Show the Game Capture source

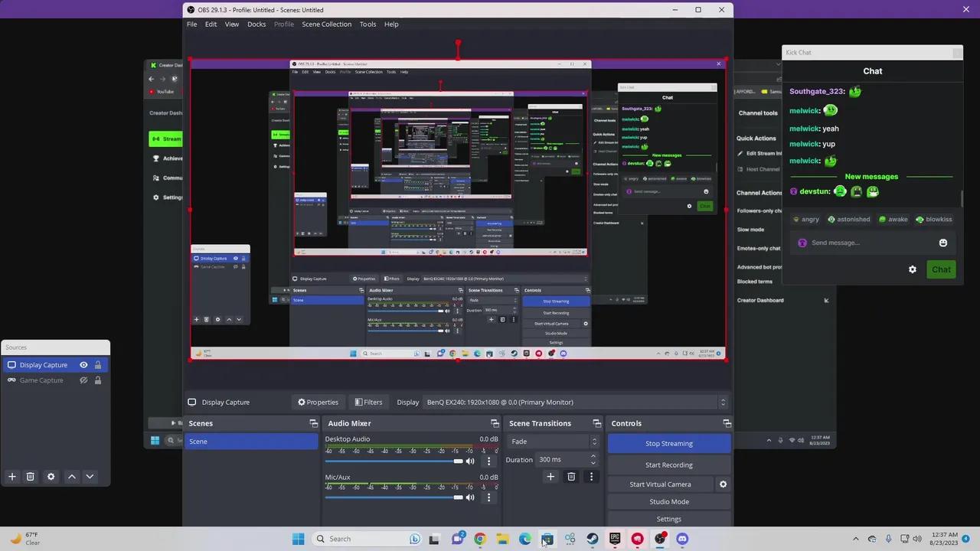[x=83, y=380]
